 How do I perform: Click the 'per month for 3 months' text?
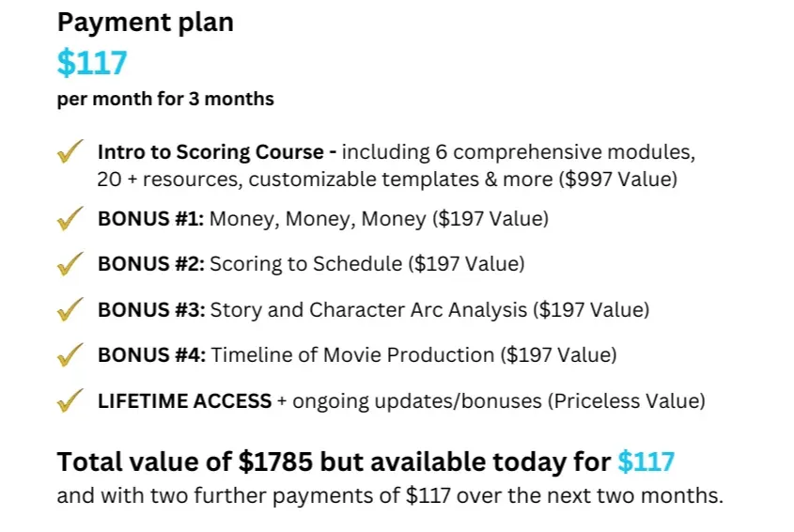pos(165,99)
